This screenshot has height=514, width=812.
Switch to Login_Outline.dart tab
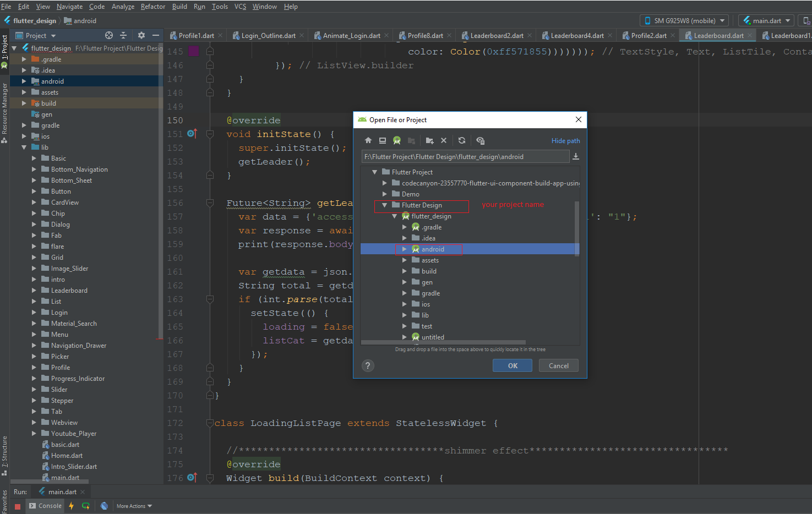point(268,35)
